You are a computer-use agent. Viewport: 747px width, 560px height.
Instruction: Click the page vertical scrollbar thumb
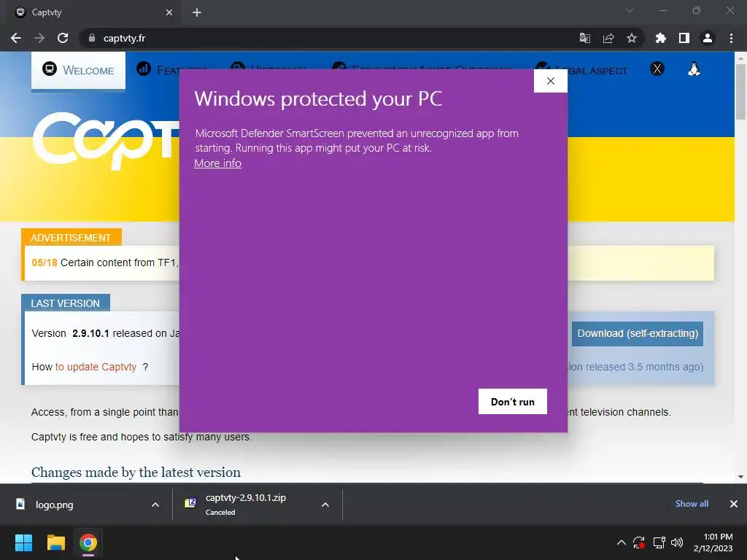(740, 91)
